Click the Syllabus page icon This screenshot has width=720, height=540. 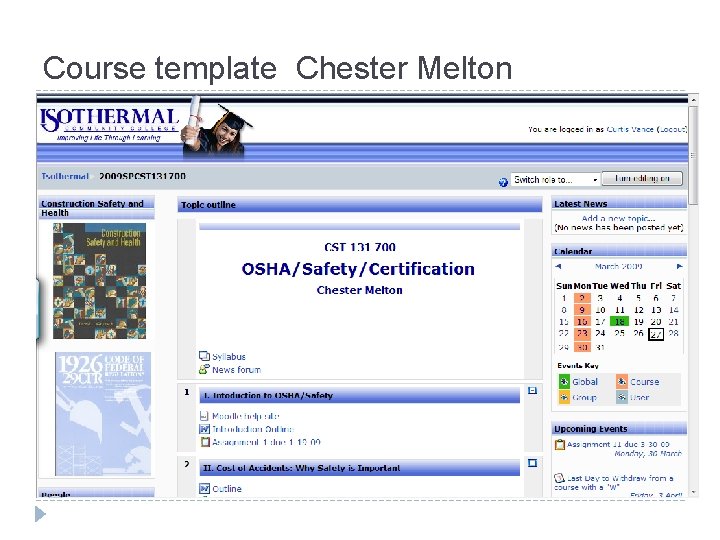click(x=204, y=356)
